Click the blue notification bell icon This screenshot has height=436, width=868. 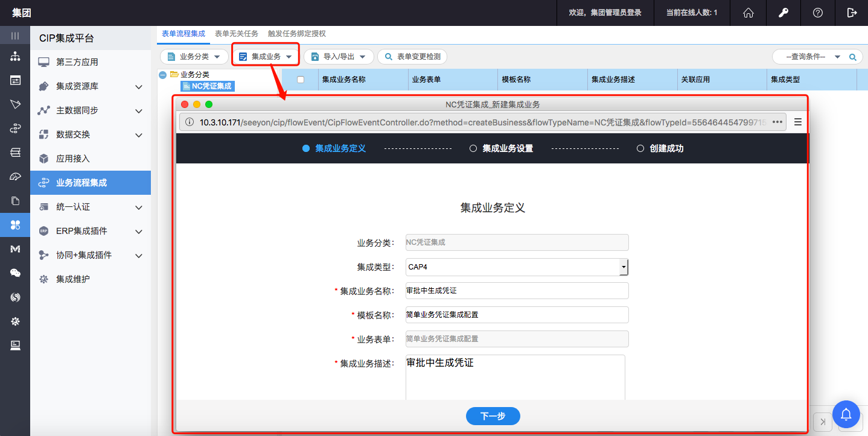tap(846, 414)
